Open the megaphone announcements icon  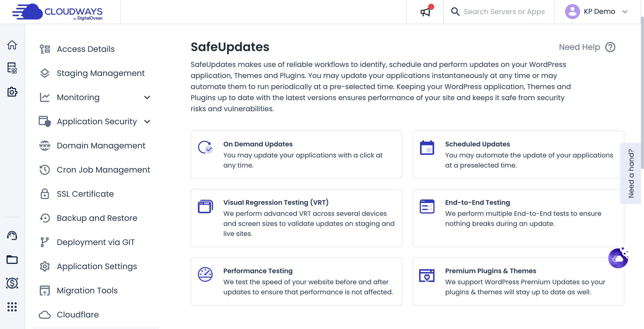(x=425, y=12)
